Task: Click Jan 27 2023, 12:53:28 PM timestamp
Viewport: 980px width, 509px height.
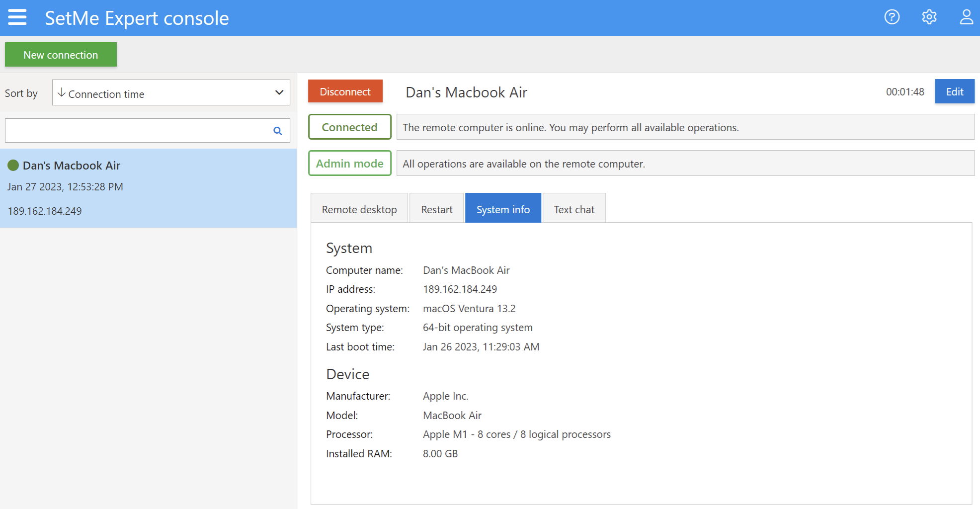Action: pos(65,187)
